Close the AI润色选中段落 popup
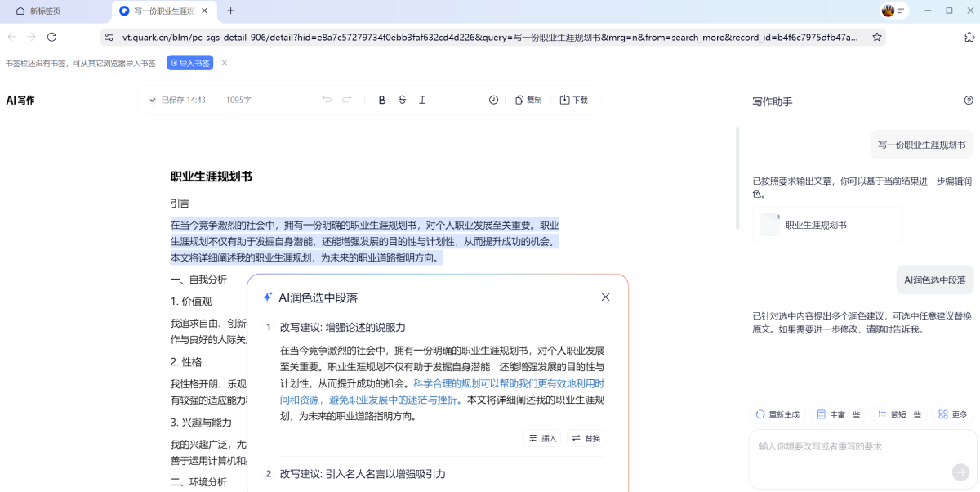The width and height of the screenshot is (980, 492). pyautogui.click(x=605, y=297)
